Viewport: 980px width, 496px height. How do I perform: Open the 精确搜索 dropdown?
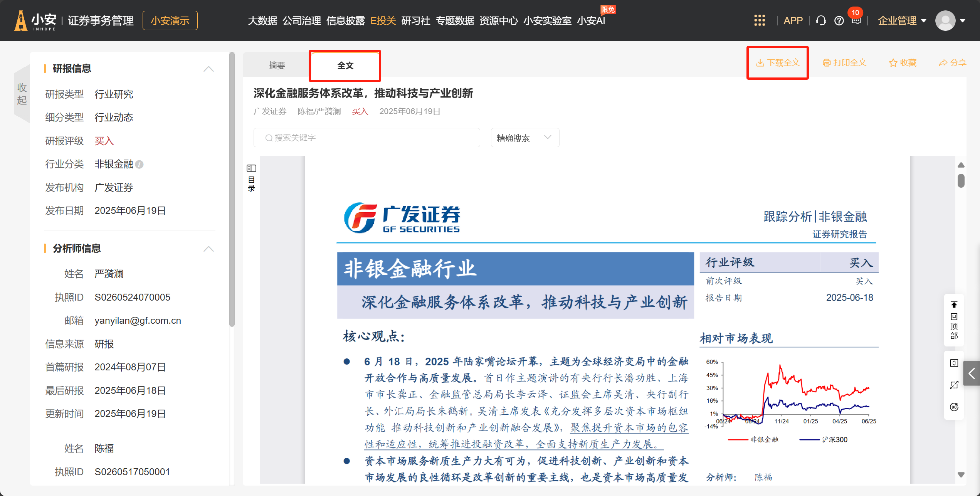click(525, 138)
